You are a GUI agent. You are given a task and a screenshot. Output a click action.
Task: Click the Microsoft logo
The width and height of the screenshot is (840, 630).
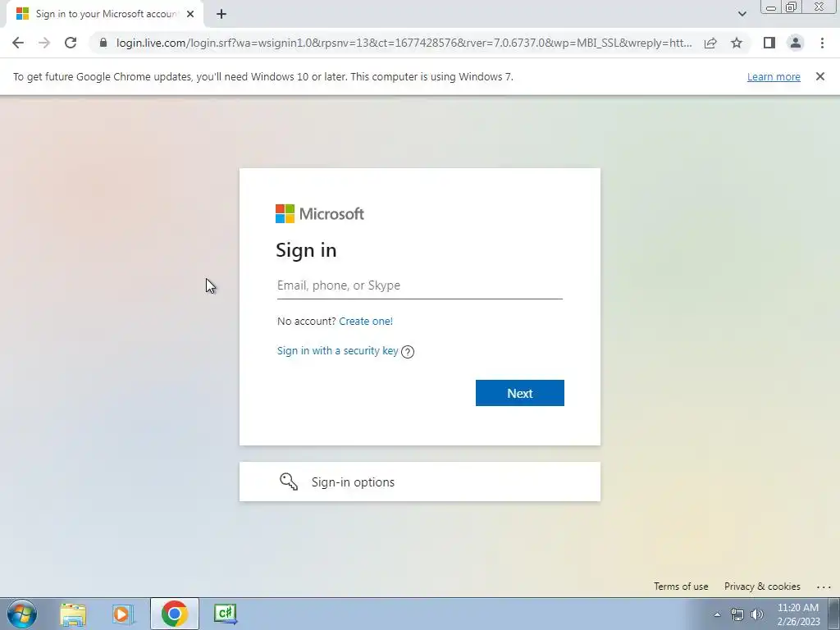pos(320,214)
